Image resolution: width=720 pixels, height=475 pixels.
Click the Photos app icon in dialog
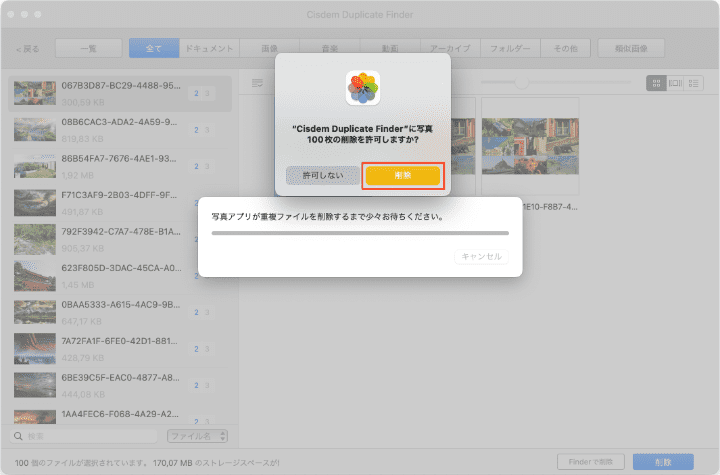[x=363, y=88]
